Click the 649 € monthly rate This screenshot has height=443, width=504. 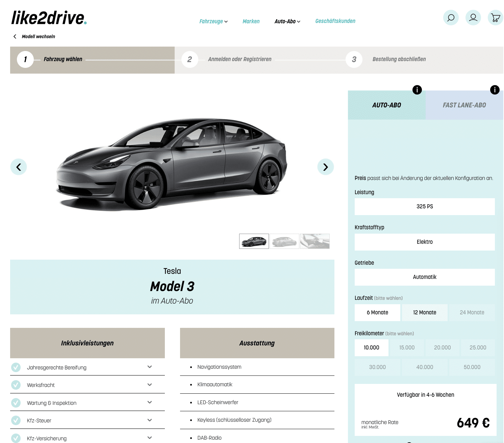[473, 423]
